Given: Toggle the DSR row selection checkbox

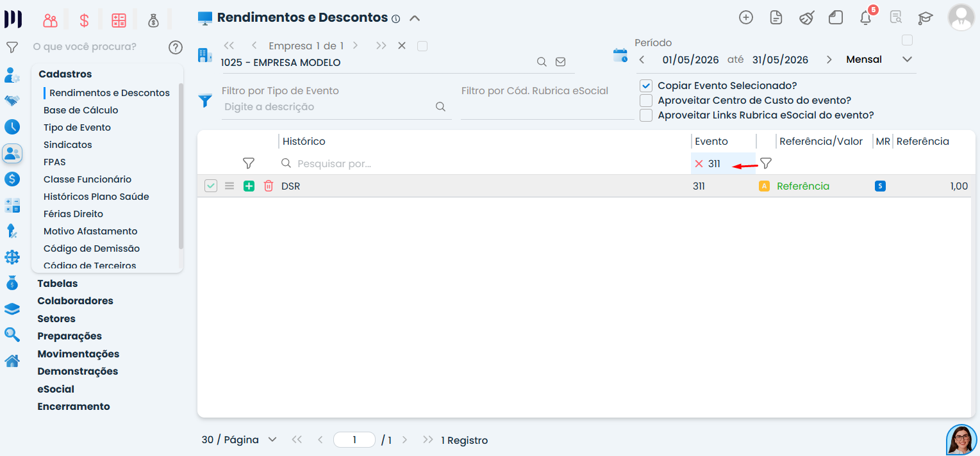Looking at the screenshot, I should tap(211, 186).
